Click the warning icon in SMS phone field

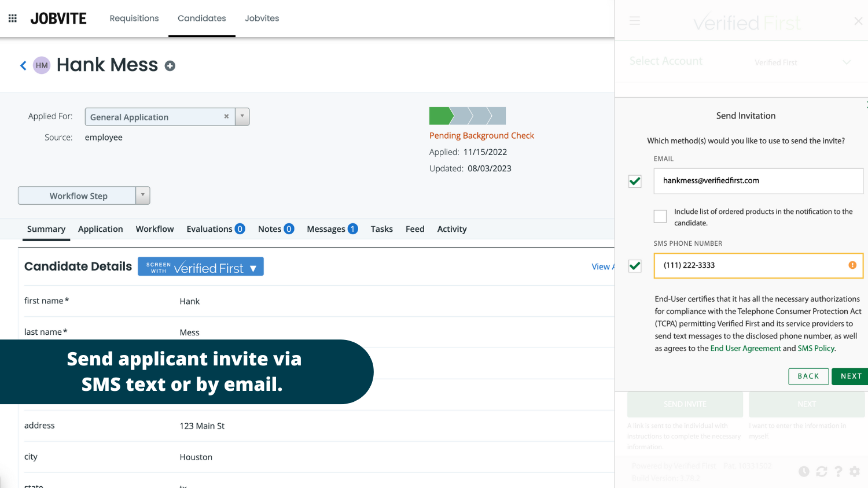point(852,265)
